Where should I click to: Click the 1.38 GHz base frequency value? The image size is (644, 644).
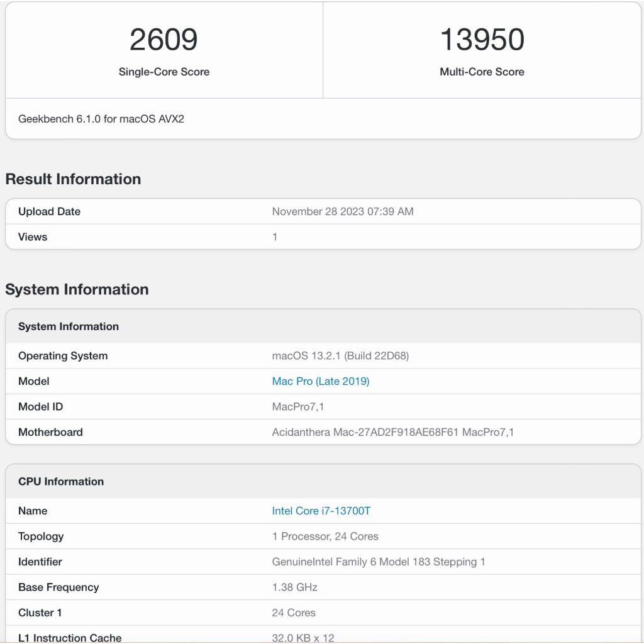pos(294,587)
